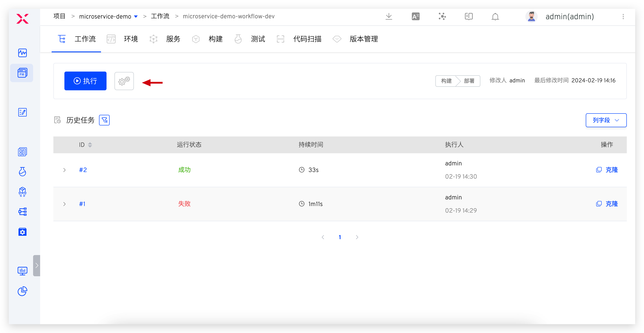Screen dimensions: 644x333
Task: Open the test flask sidebar icon
Action: [x=22, y=172]
